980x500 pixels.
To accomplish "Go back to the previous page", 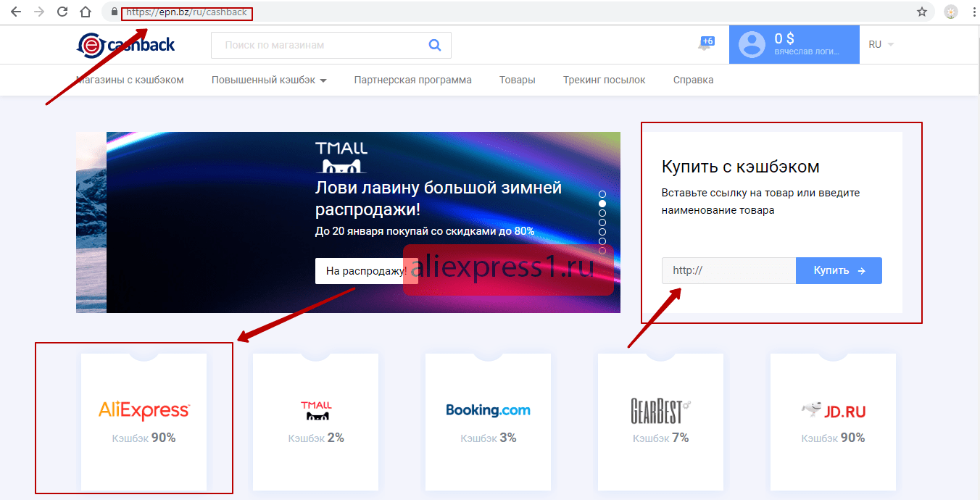I will (15, 12).
